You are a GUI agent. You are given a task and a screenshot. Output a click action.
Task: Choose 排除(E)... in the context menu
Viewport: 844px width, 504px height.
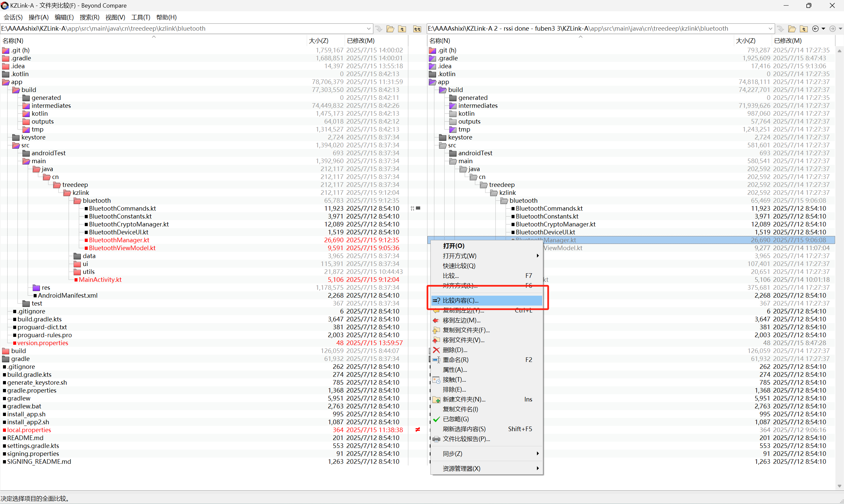486,389
